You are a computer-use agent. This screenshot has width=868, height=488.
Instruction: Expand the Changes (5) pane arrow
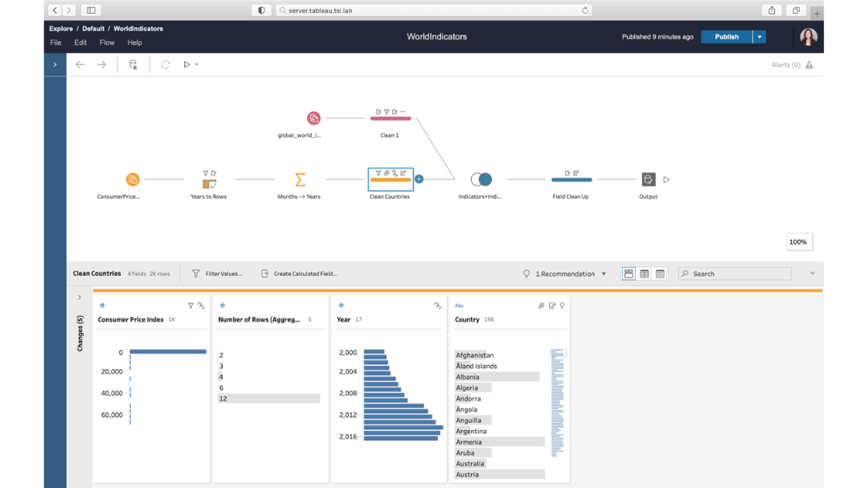[79, 297]
